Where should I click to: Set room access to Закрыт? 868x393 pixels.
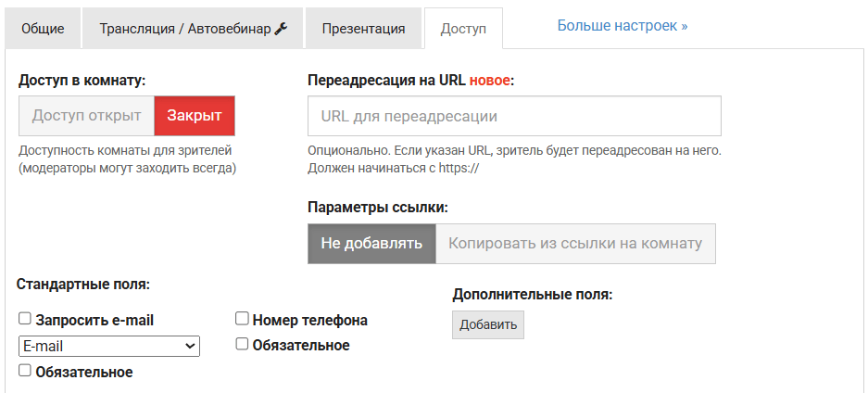pos(195,116)
